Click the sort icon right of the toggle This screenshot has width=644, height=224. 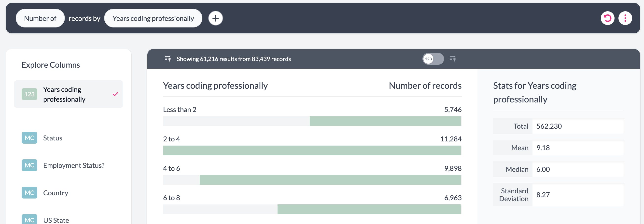pyautogui.click(x=452, y=59)
